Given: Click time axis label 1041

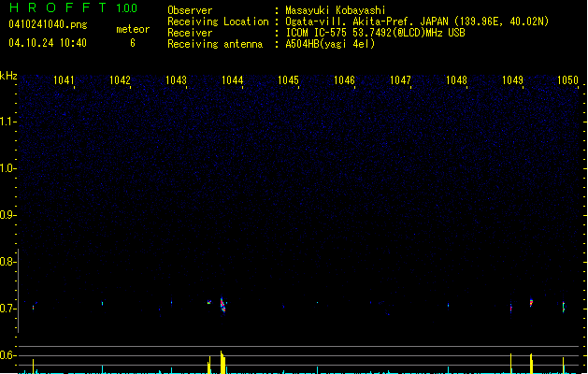Looking at the screenshot, I should [64, 80].
